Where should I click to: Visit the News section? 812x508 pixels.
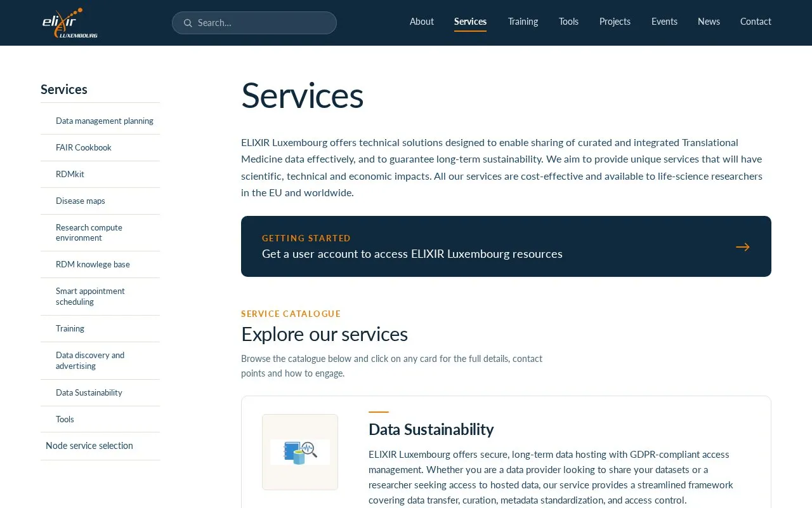[709, 22]
